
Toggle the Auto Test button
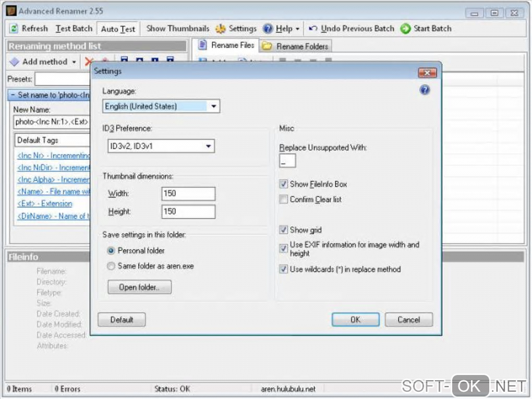coord(118,29)
